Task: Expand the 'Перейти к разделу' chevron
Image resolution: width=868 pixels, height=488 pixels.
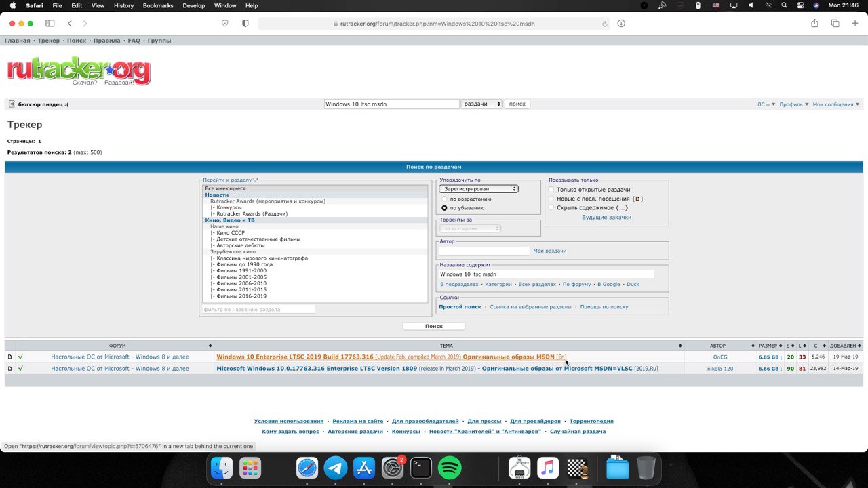Action: click(x=256, y=180)
